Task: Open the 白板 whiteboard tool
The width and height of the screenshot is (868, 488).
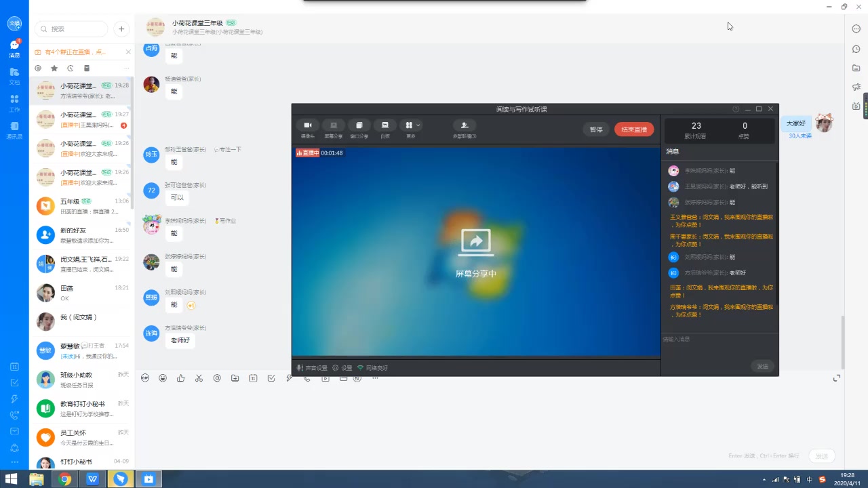Action: [384, 129]
